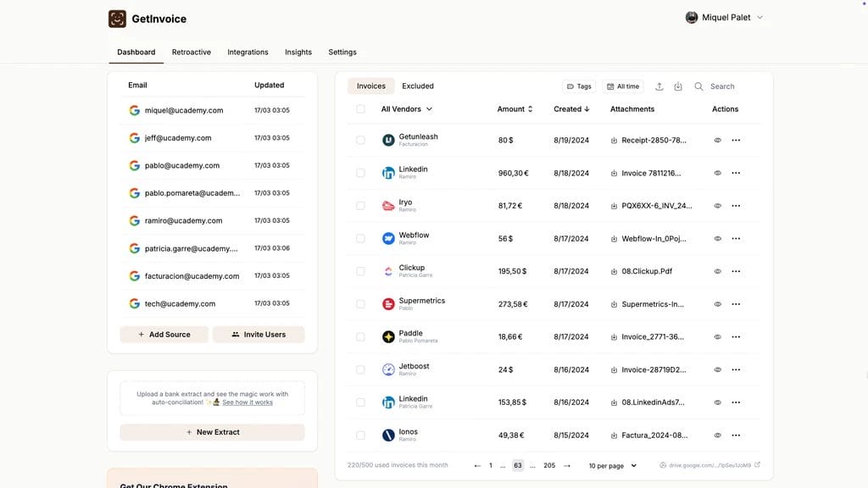The height and width of the screenshot is (488, 868).
Task: Check the Paddle invoice row
Action: point(360,335)
